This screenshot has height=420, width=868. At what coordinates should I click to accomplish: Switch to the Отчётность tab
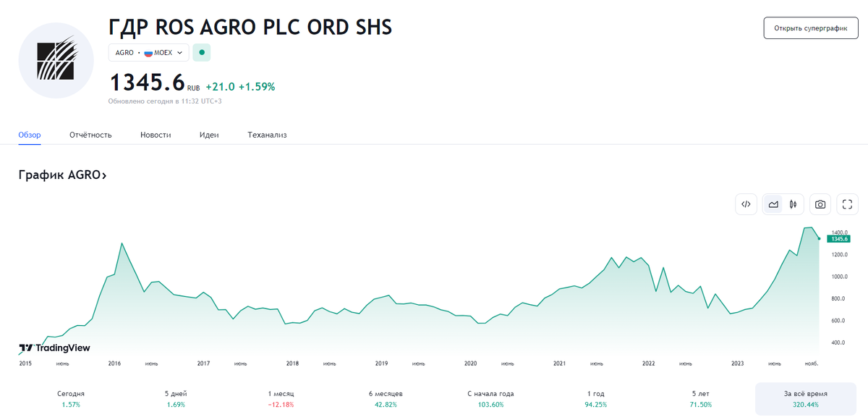coord(90,135)
